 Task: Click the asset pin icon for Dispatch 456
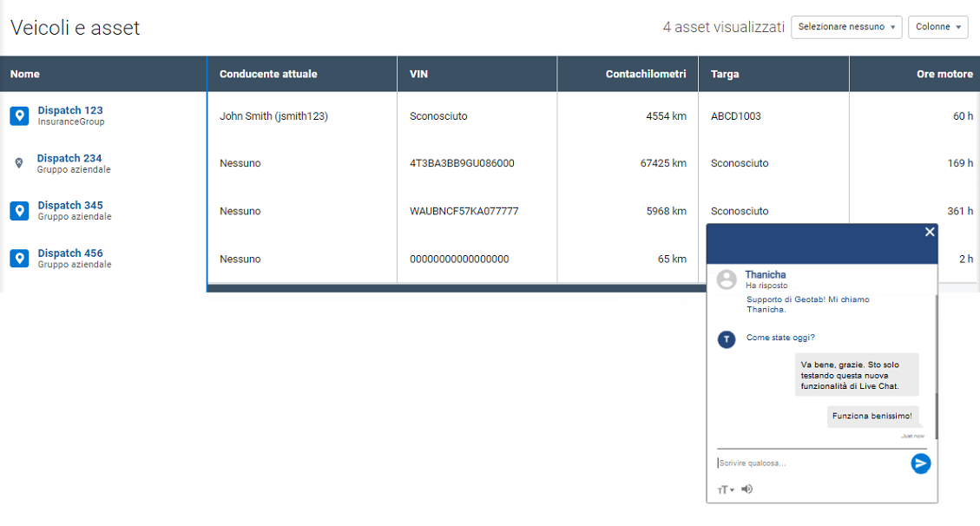(x=19, y=259)
